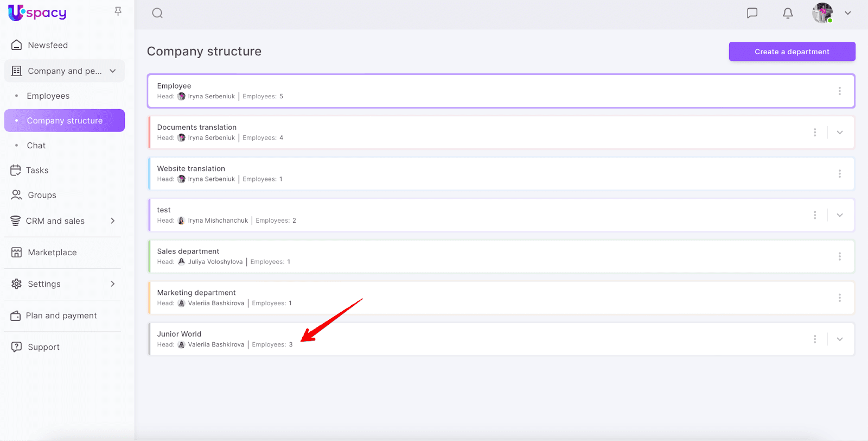The width and height of the screenshot is (868, 441).
Task: Expand the test department row
Action: coord(840,215)
